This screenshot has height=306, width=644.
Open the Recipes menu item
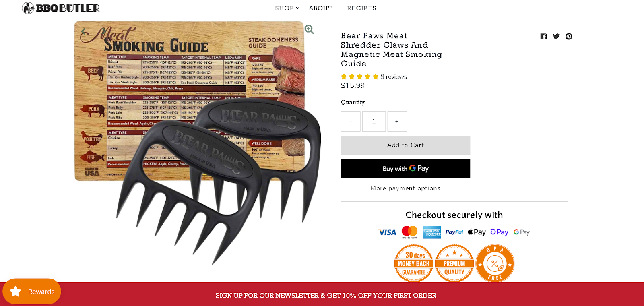[x=361, y=8]
